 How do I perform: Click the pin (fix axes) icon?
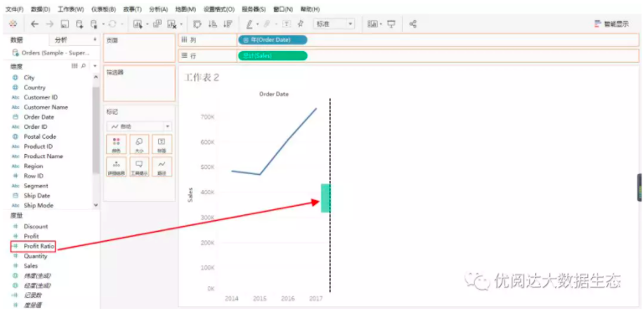(x=301, y=24)
